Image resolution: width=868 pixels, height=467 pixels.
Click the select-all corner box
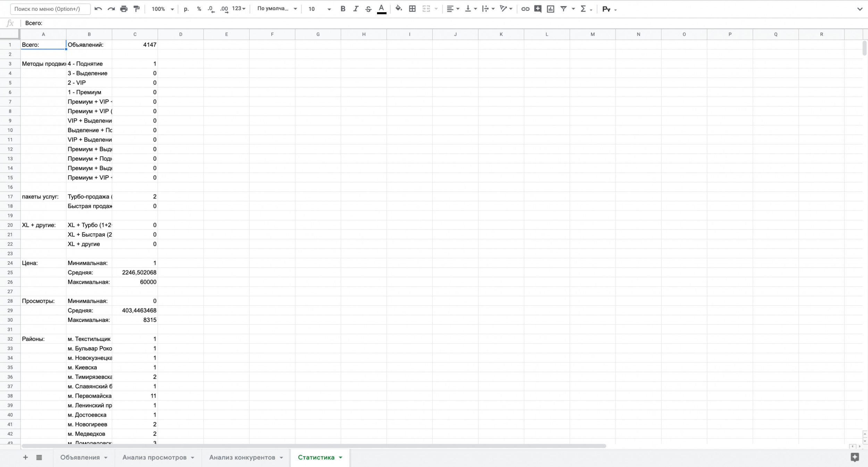click(10, 34)
